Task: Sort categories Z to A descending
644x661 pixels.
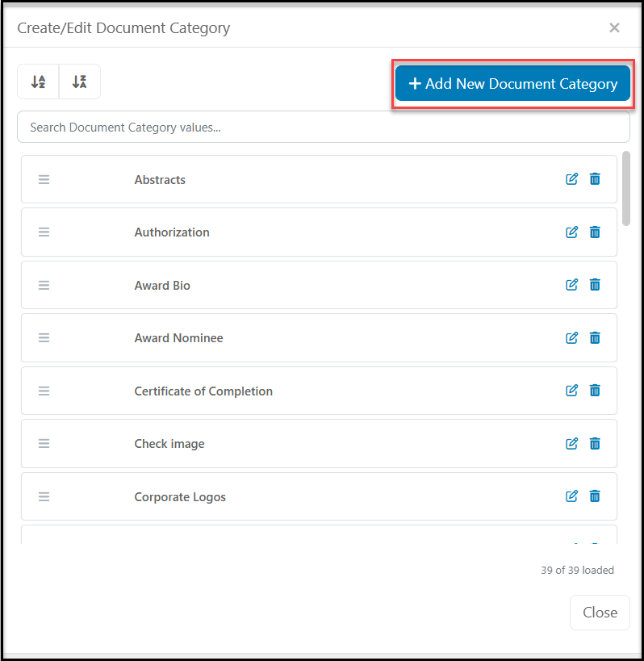Action: 80,82
